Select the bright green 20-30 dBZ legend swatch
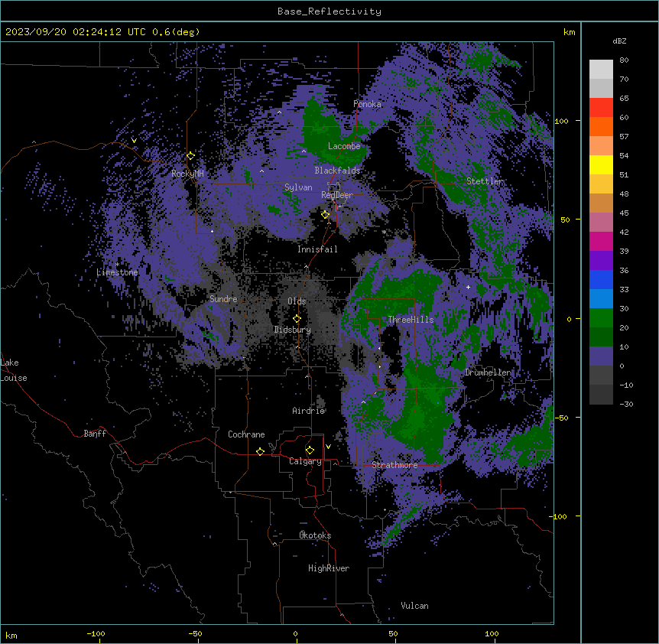This screenshot has height=644, width=659. [601, 318]
